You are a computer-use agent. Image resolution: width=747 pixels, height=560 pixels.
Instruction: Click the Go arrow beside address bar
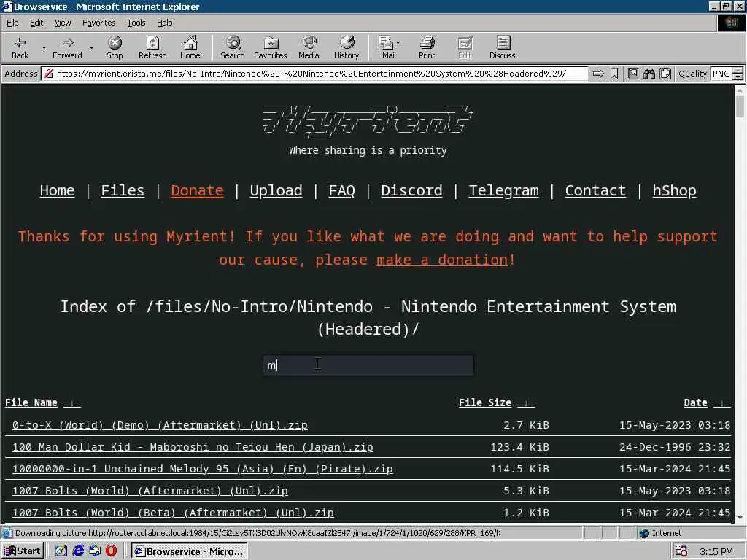[598, 74]
